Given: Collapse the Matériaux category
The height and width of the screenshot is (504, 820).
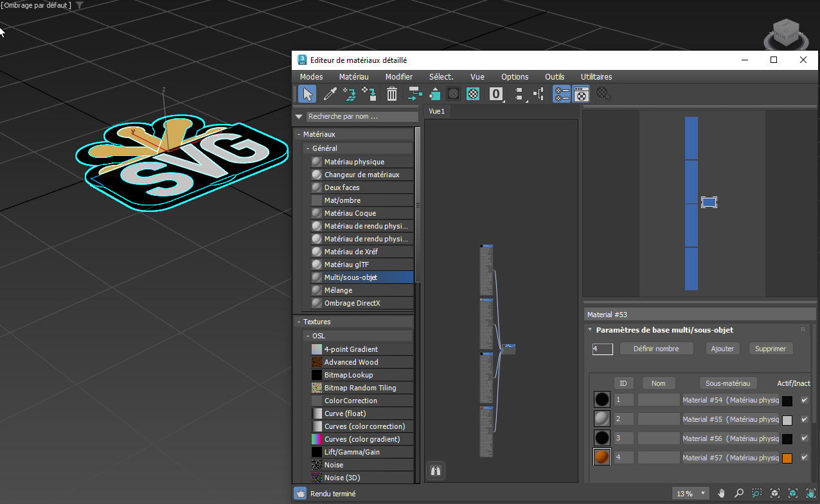Looking at the screenshot, I should [x=299, y=134].
